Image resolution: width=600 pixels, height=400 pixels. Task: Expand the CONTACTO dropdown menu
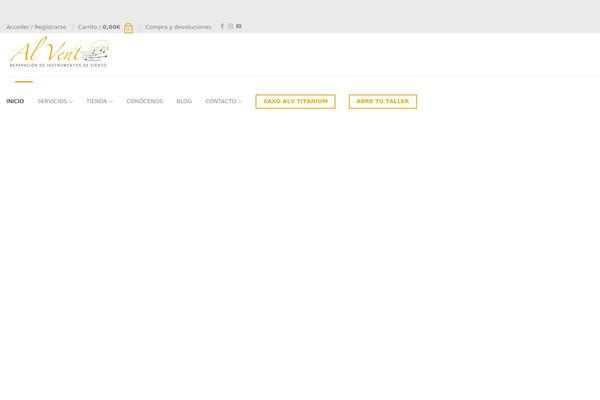tap(223, 101)
